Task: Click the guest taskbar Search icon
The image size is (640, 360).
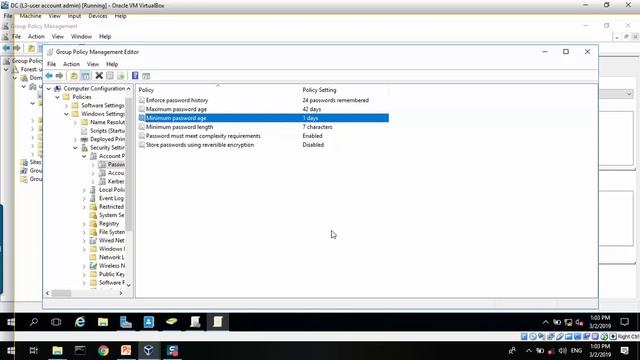Action: (34, 322)
